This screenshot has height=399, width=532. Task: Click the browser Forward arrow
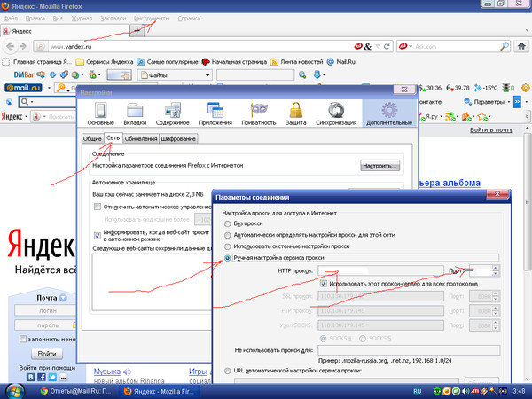click(23, 46)
